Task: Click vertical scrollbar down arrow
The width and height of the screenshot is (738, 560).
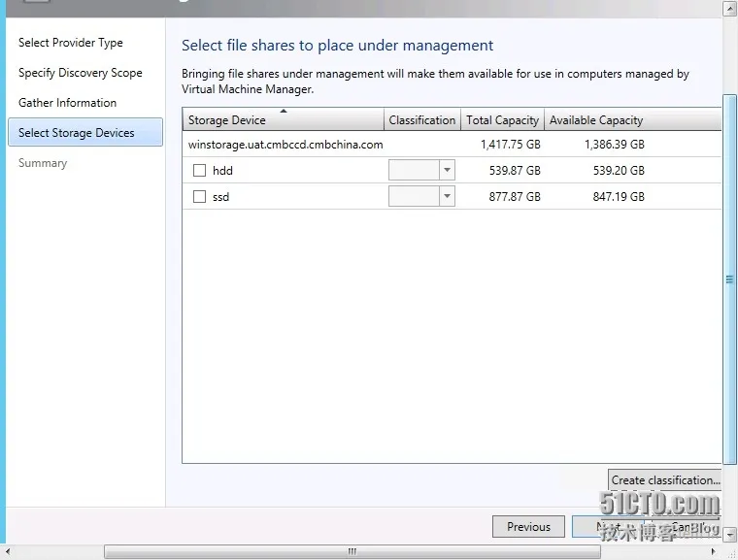Action: pos(729,535)
